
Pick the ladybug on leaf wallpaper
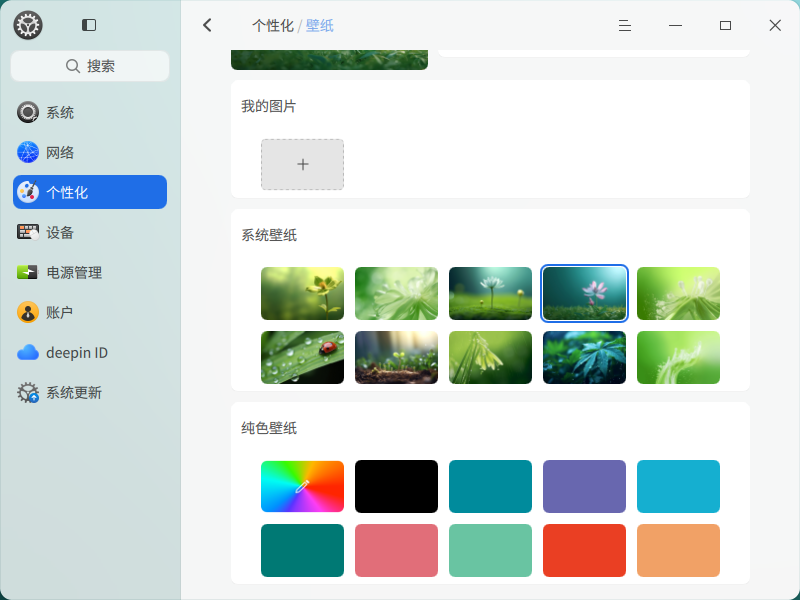303,357
